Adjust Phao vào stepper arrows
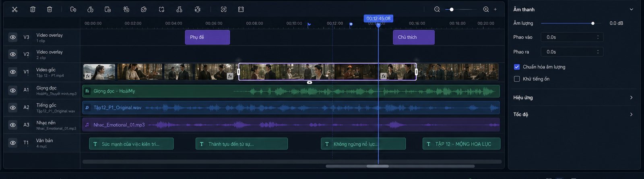644x179 pixels. coord(598,37)
